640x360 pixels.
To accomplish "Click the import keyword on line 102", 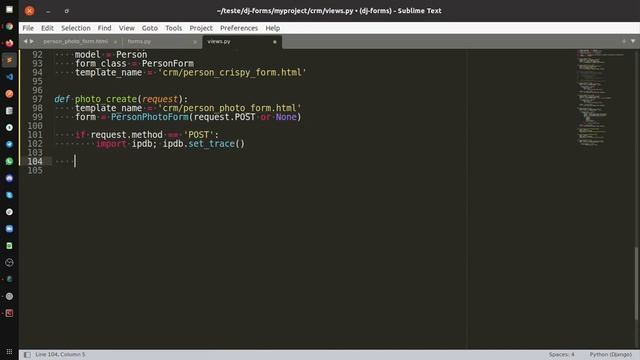I will [111, 144].
